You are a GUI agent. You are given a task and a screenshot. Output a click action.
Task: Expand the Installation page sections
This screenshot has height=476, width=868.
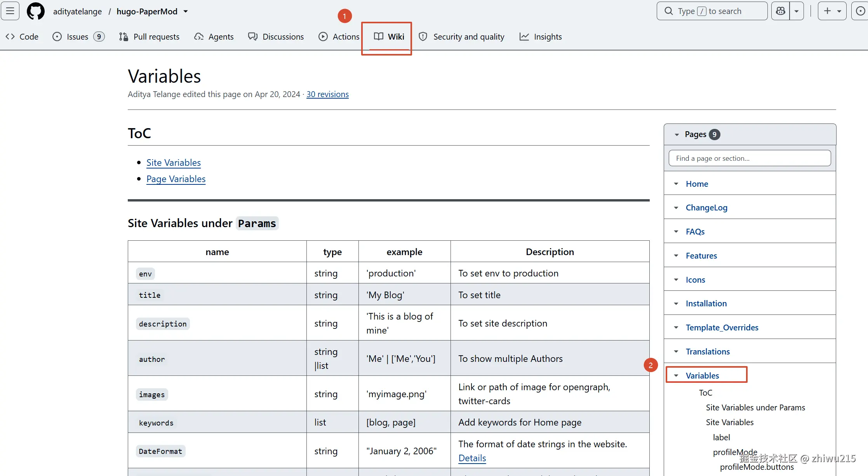(676, 304)
